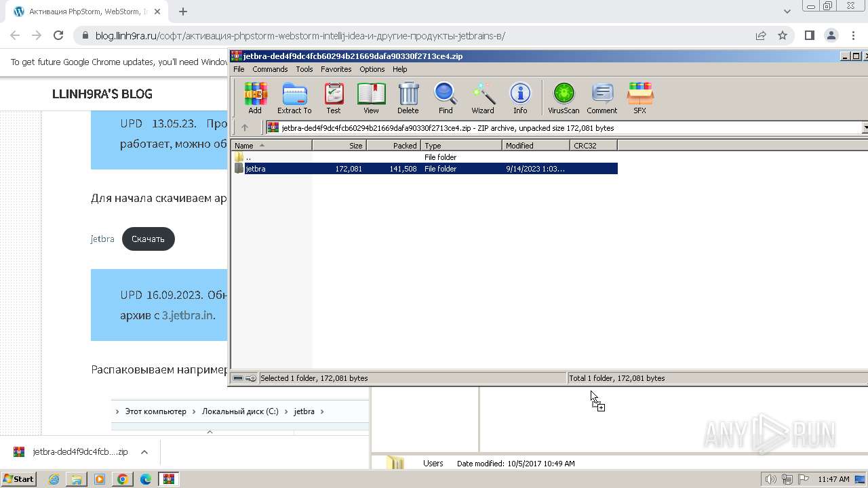
Task: Sort files by the CRC32 column
Action: pyautogui.click(x=594, y=146)
